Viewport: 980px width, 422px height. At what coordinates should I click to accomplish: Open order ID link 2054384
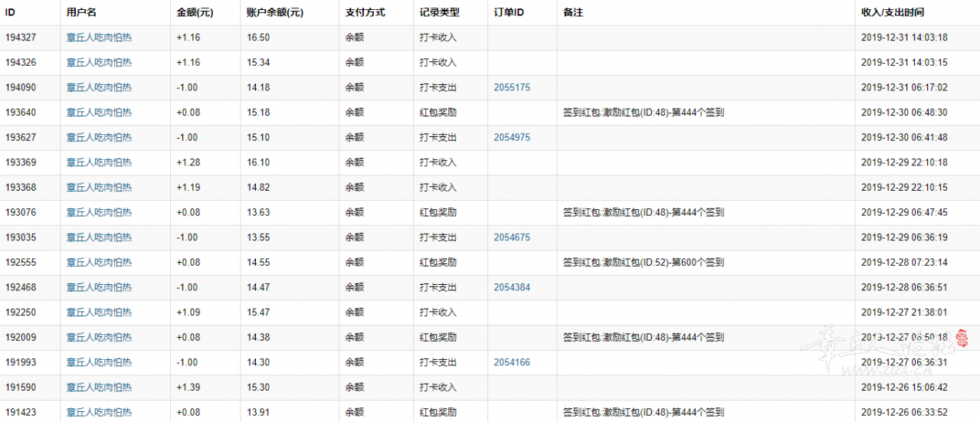tap(512, 287)
